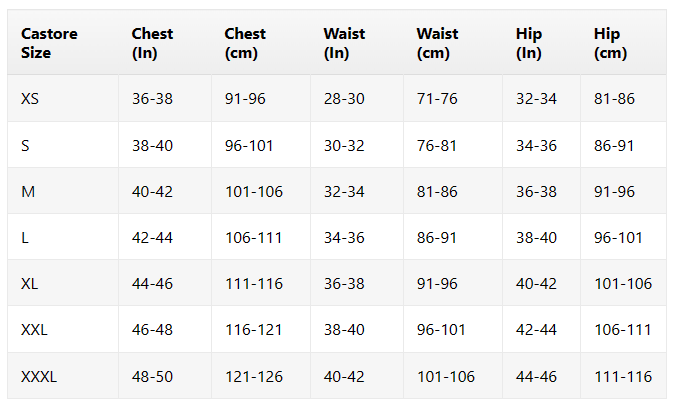Click the 116-121 chest cm cell
The image size is (675, 411).
pyautogui.click(x=254, y=330)
